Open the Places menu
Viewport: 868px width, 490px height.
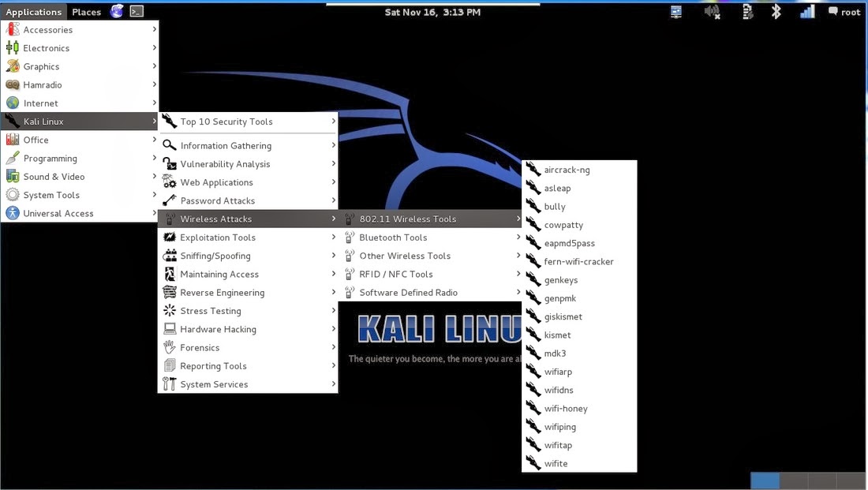[86, 12]
